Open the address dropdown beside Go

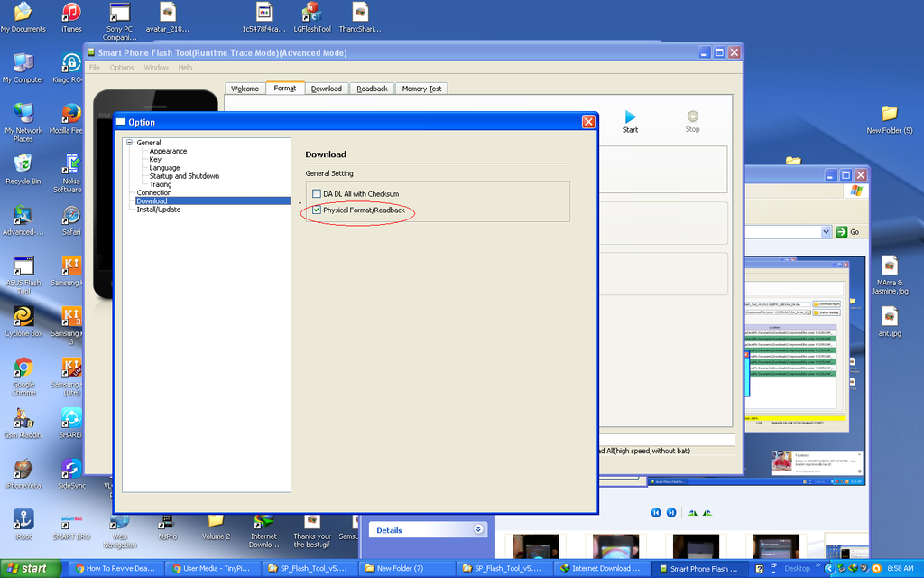[x=825, y=232]
